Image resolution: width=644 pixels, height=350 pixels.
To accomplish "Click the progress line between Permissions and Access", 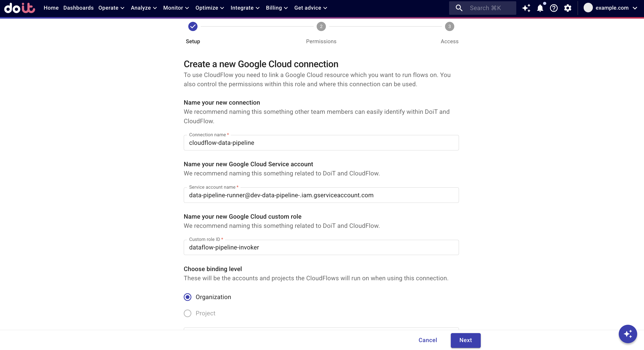I will click(386, 26).
